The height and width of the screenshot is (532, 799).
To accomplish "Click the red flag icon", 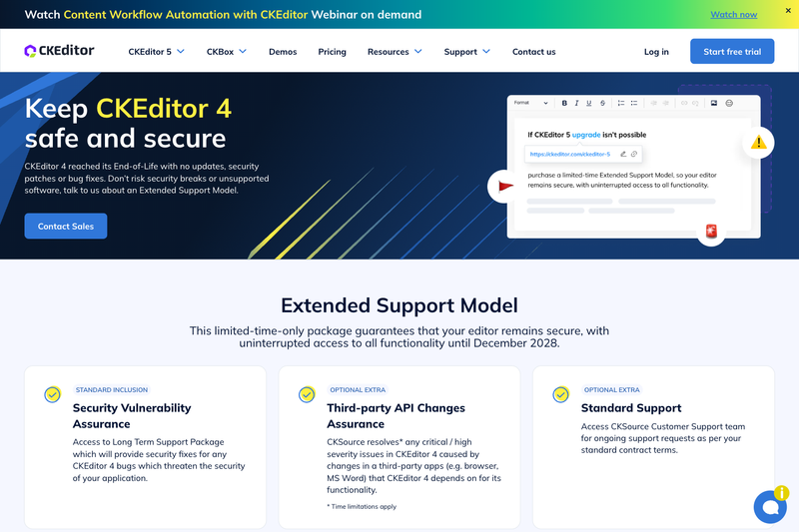I will [505, 187].
